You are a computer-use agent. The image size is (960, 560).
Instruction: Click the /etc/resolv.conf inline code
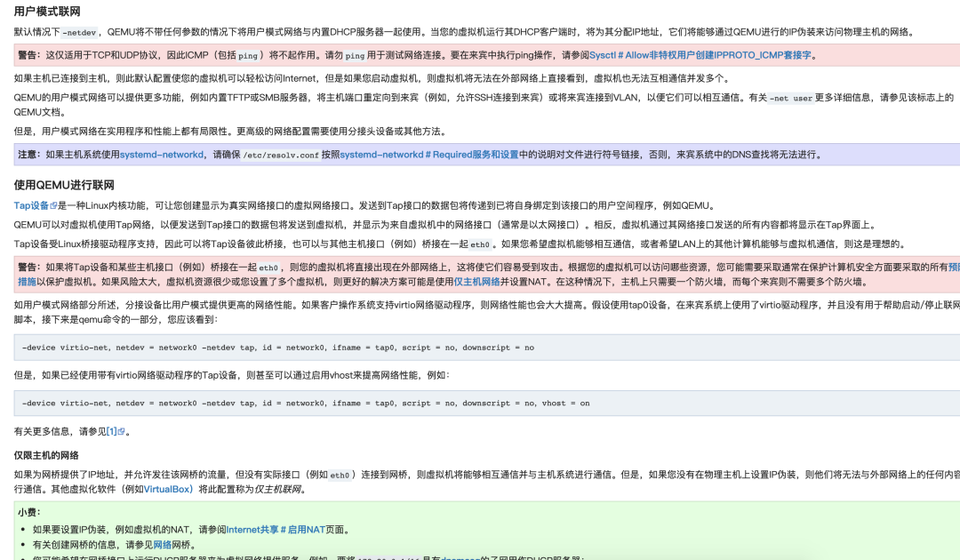tap(281, 156)
